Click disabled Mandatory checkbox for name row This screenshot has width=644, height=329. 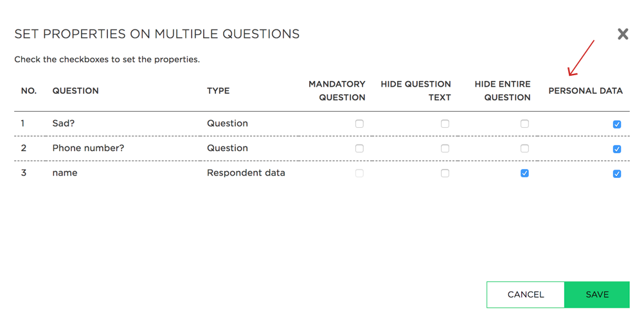tap(359, 173)
